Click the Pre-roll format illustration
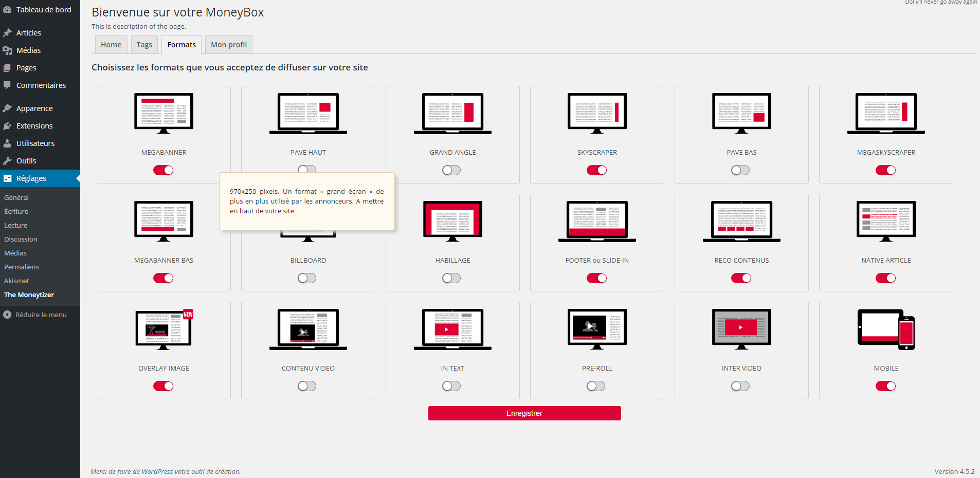The height and width of the screenshot is (478, 980). coord(597,329)
